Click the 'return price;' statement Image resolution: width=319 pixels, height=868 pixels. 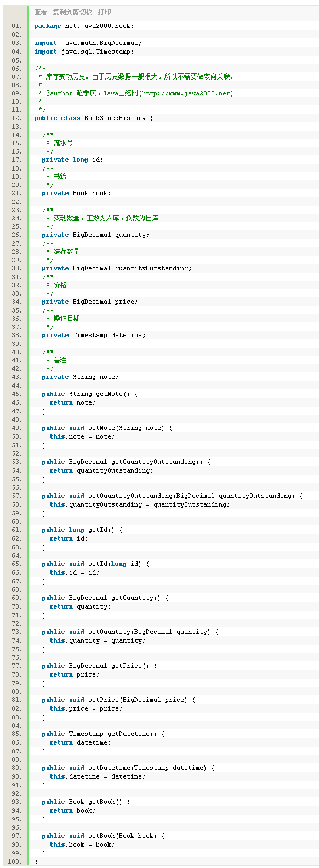coord(75,674)
